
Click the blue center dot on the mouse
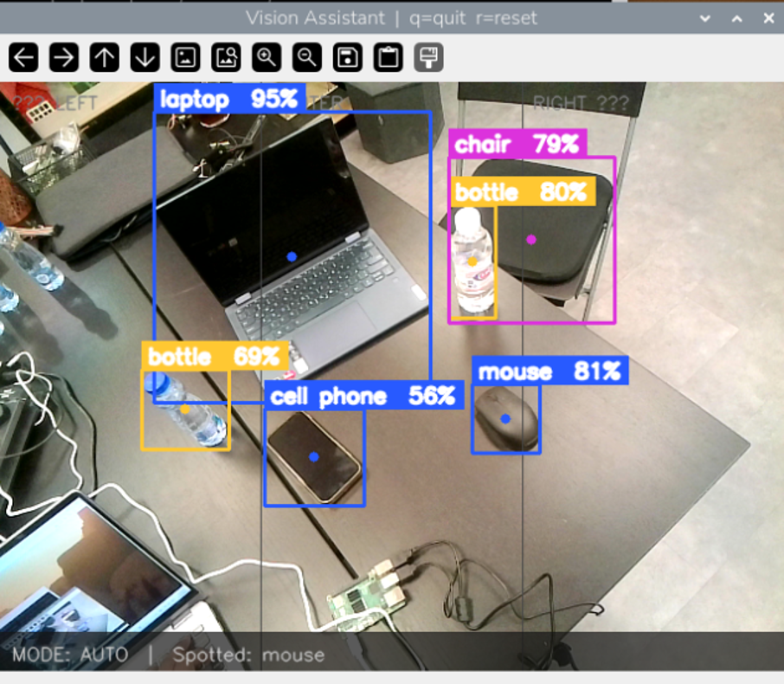[x=505, y=418]
